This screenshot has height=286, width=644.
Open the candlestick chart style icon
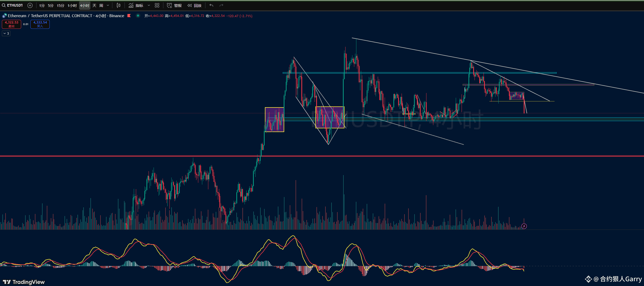[118, 5]
